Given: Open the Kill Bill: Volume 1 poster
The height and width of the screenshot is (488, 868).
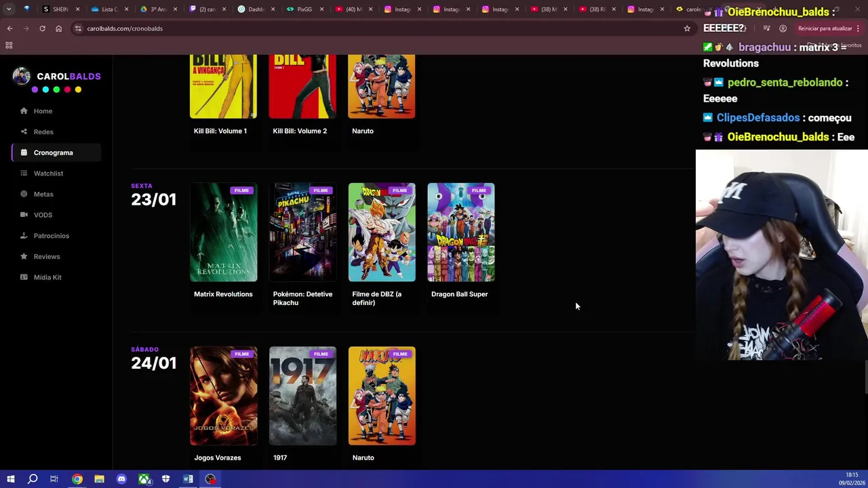Looking at the screenshot, I should coord(223,86).
